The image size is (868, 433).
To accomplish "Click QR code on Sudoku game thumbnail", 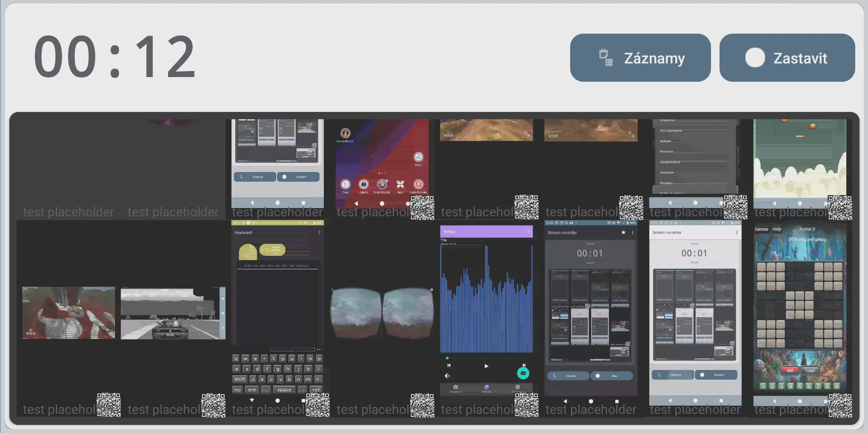I will 840,405.
